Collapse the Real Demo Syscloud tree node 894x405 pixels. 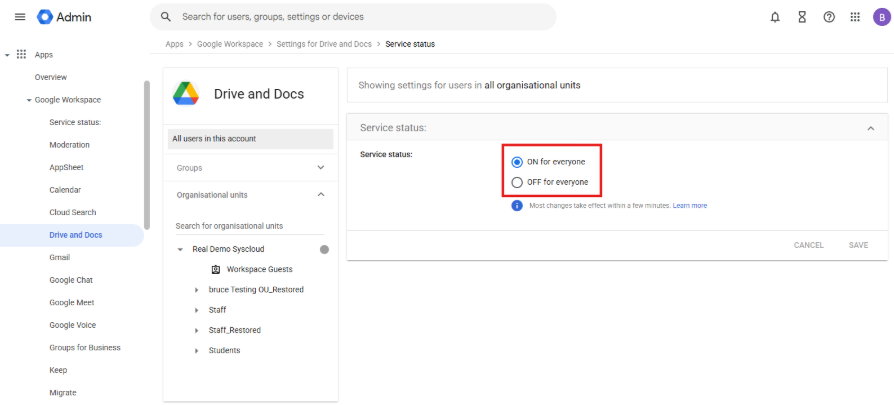click(x=180, y=250)
